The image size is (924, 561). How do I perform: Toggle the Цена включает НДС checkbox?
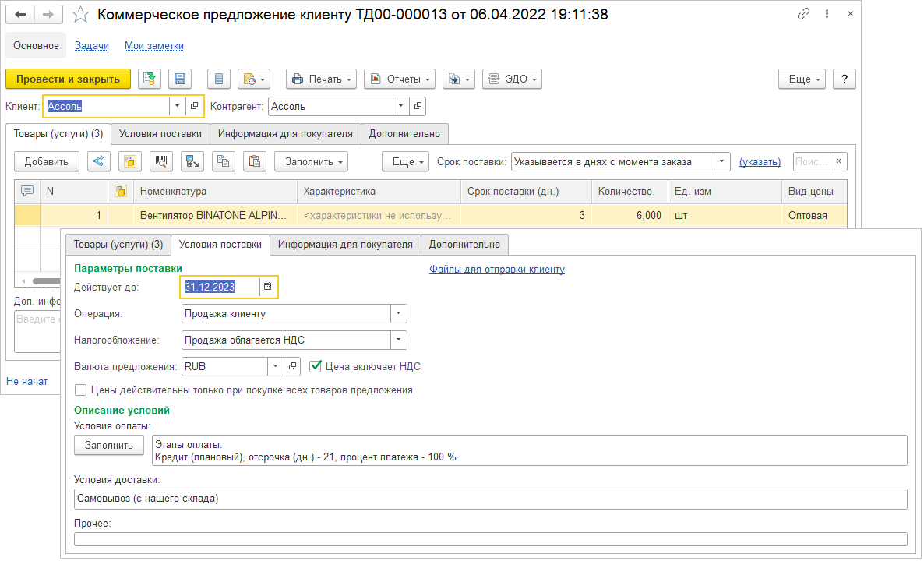[316, 366]
